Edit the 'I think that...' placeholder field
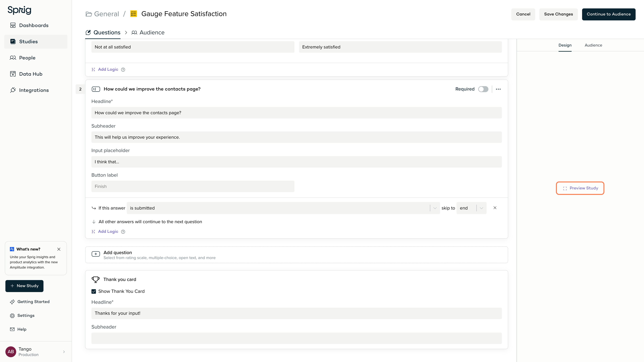This screenshot has height=362, width=644. click(x=296, y=162)
